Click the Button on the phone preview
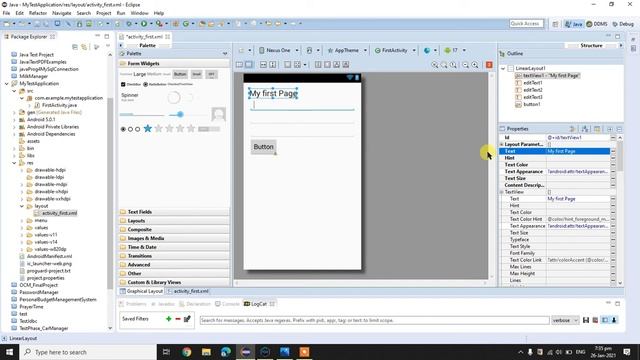This screenshot has height=360, width=640. tap(263, 147)
